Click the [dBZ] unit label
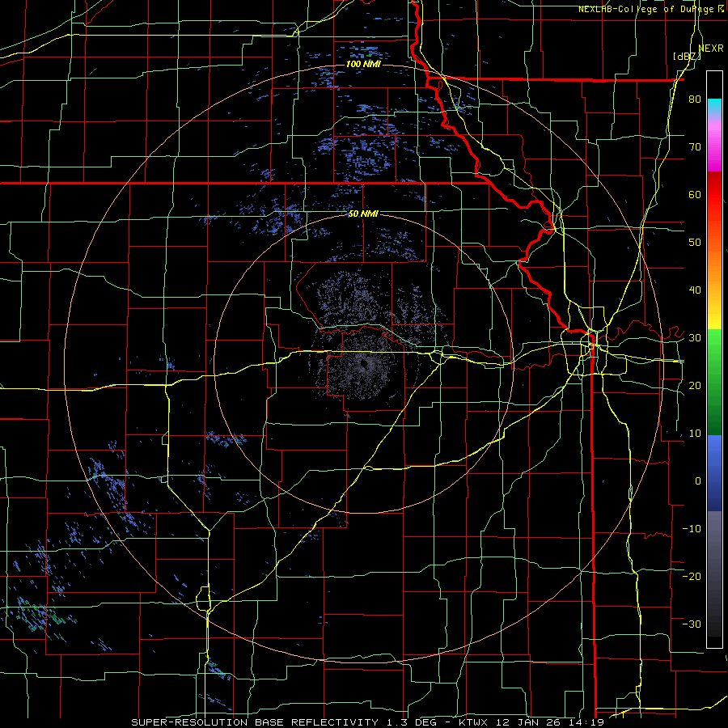Screen dimensions: 728x728 687,57
